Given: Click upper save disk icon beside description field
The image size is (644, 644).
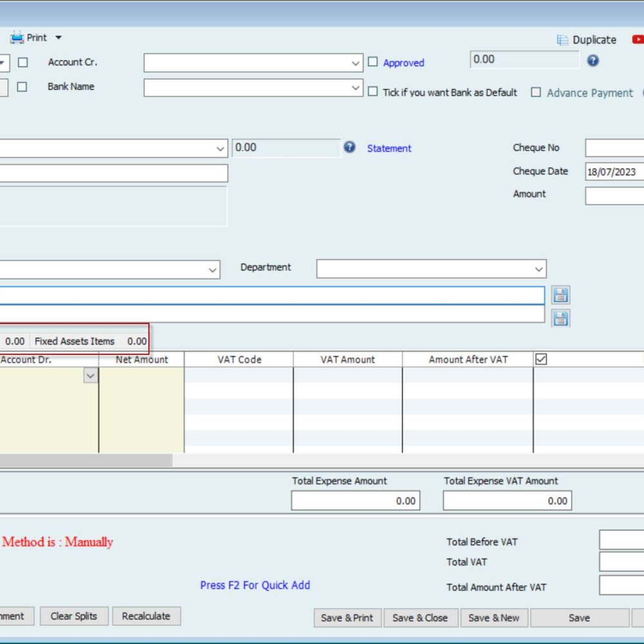Looking at the screenshot, I should point(561,295).
